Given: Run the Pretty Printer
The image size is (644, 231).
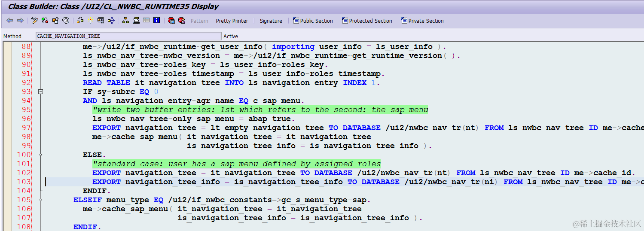Looking at the screenshot, I should pos(232,21).
